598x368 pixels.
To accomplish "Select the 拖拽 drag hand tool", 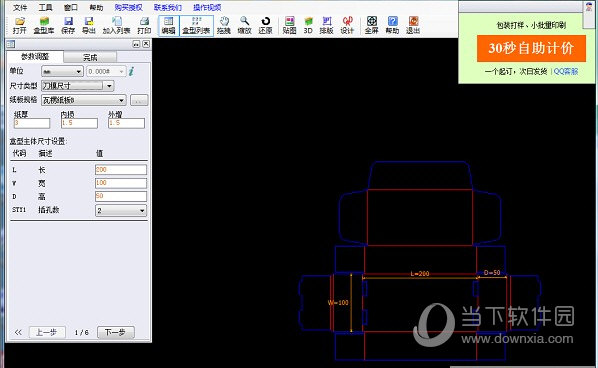I will pos(224,25).
